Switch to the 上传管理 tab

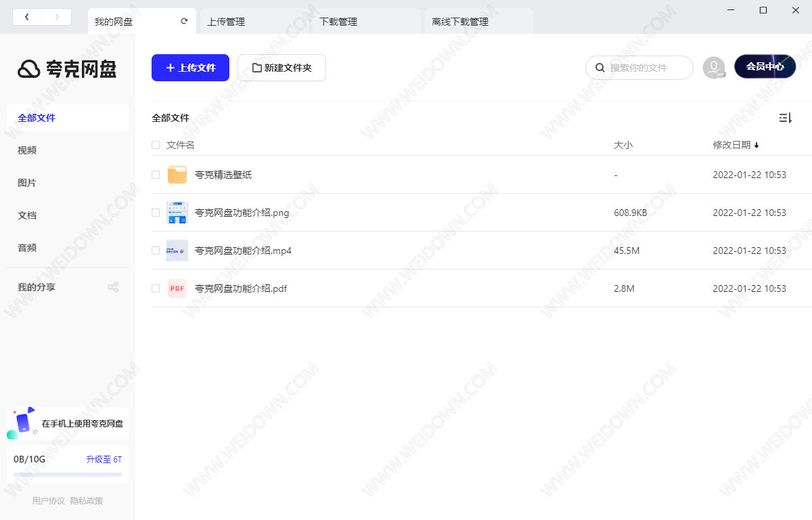pos(226,22)
